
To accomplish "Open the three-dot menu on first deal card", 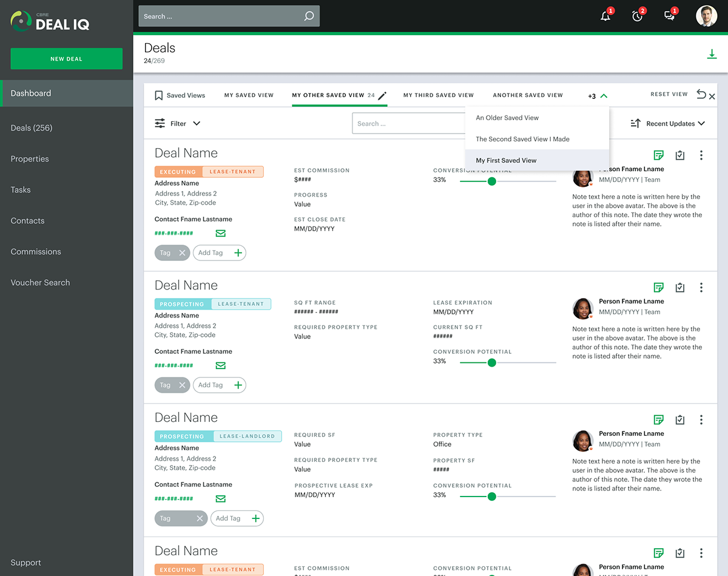I will 701,155.
